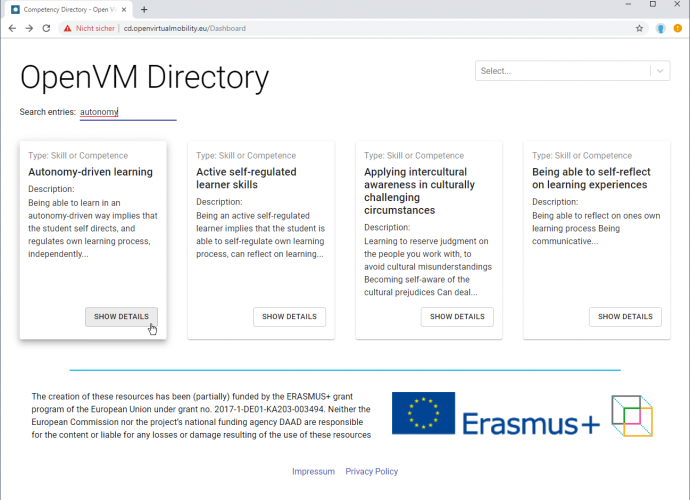Open the Privacy Policy link

371,471
